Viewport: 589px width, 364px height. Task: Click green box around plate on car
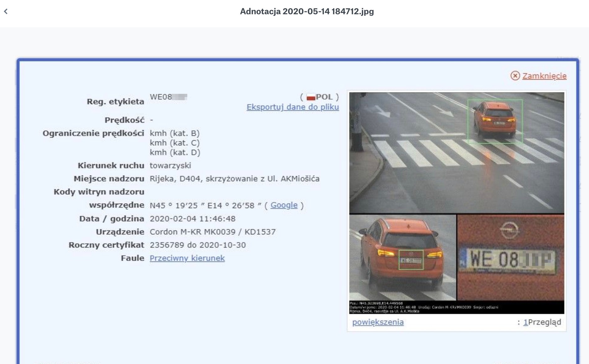[x=411, y=260]
